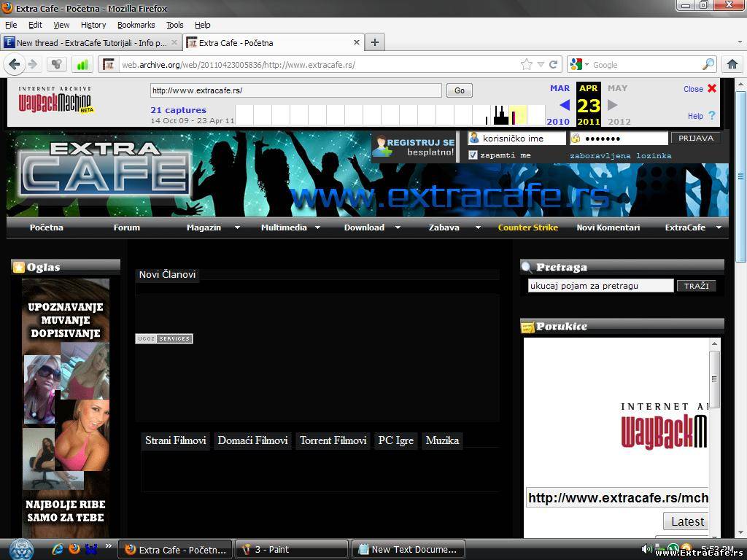Open the Bookmarks menu
Screen dimensions: 747x560
point(136,25)
